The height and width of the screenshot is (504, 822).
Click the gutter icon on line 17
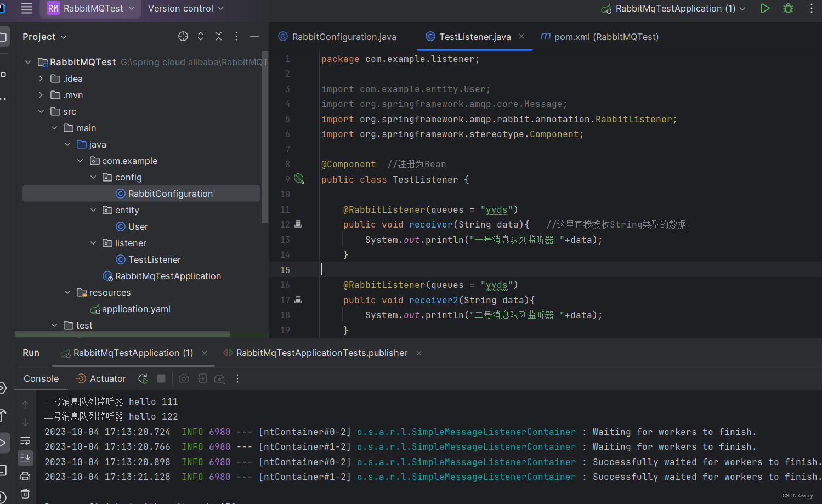point(298,299)
